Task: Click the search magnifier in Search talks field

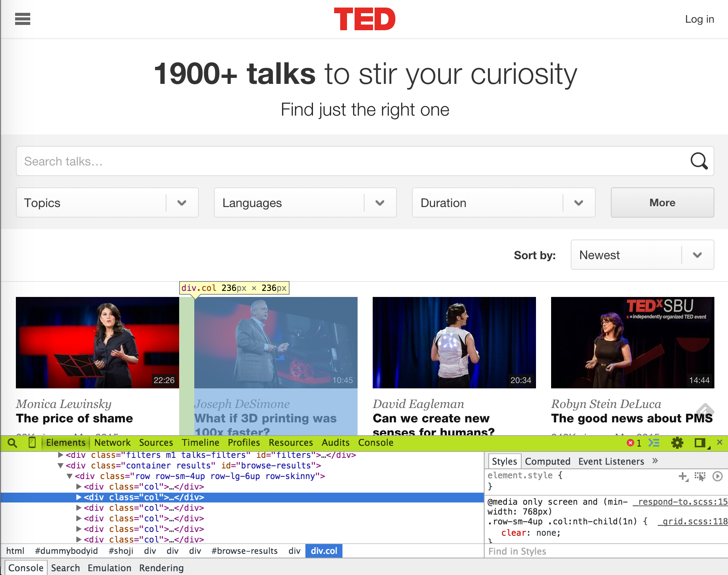Action: [x=699, y=161]
